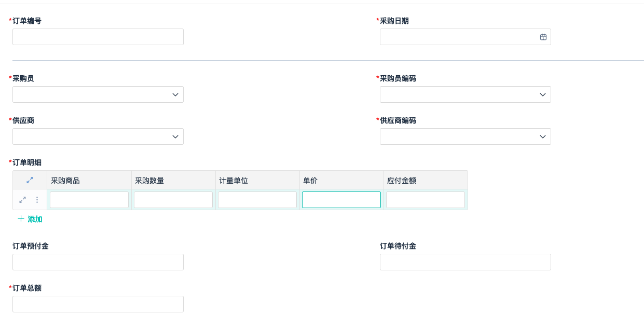Click the 单价 cell input
This screenshot has height=329, width=644.
(341, 200)
